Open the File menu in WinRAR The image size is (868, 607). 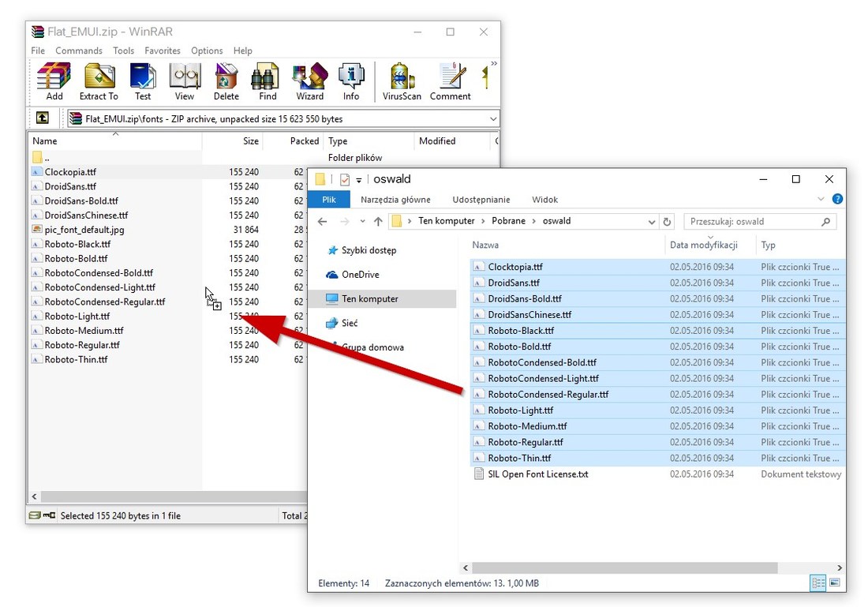[x=38, y=51]
